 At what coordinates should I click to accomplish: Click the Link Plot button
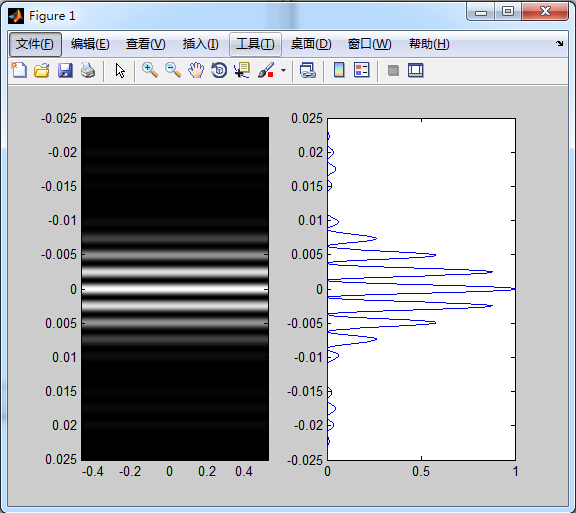click(308, 70)
